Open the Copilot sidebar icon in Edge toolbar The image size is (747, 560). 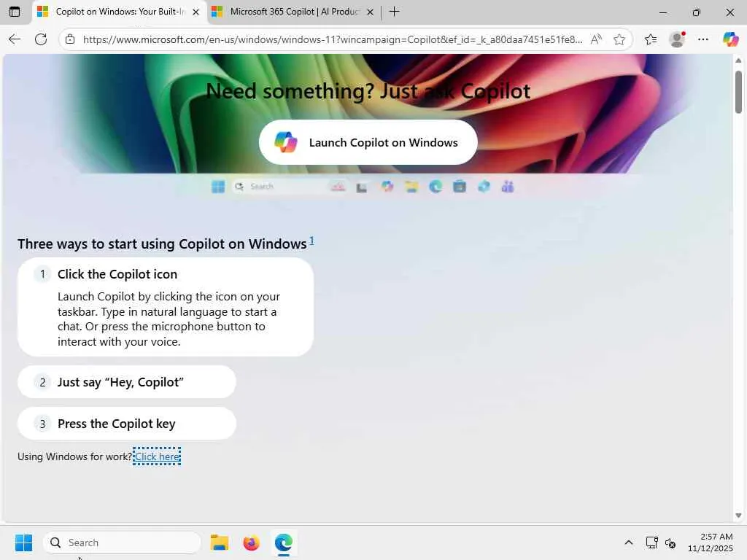[x=730, y=39]
